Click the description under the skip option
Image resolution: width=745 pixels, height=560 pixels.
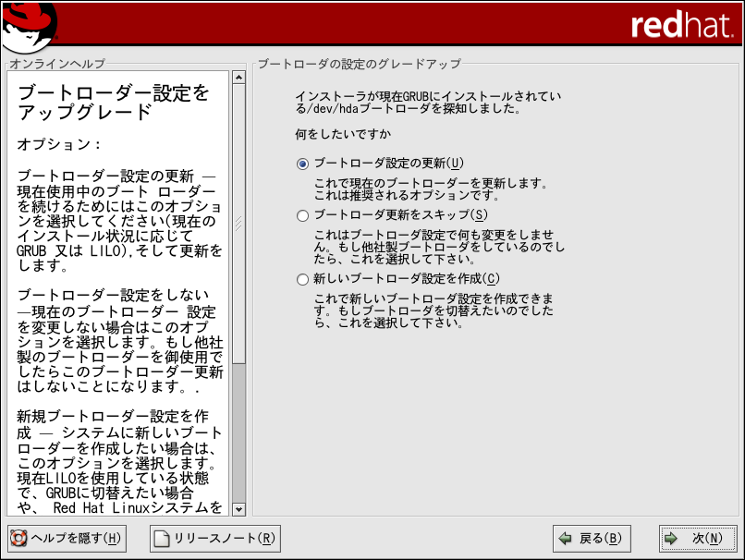click(439, 248)
